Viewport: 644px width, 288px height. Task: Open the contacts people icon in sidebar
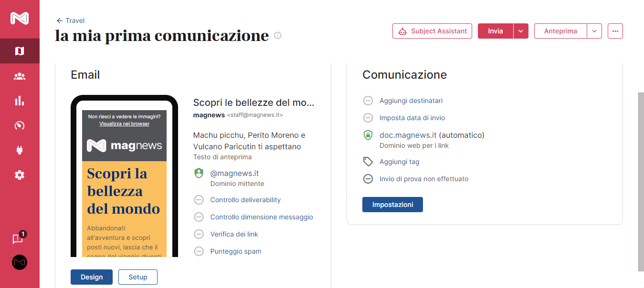click(x=20, y=76)
